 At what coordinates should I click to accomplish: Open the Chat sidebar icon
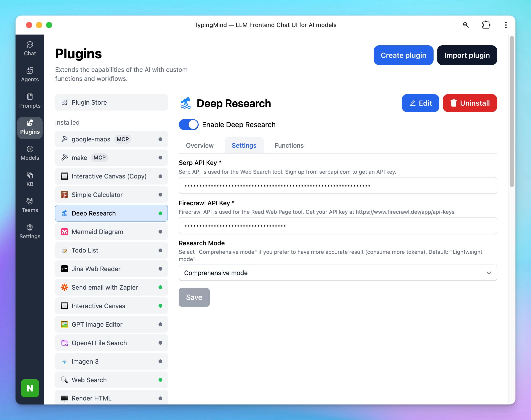(30, 49)
